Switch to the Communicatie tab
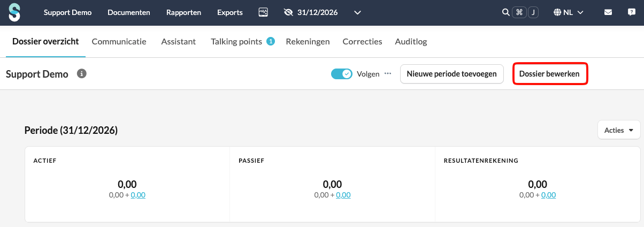The width and height of the screenshot is (644, 227). coord(119,41)
